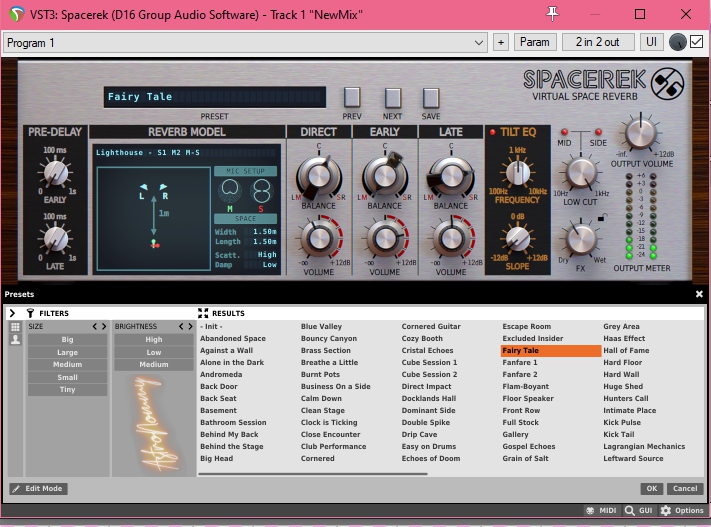Pin the plugin window with pushpin
Image resolution: width=711 pixels, height=527 pixels.
[553, 14]
